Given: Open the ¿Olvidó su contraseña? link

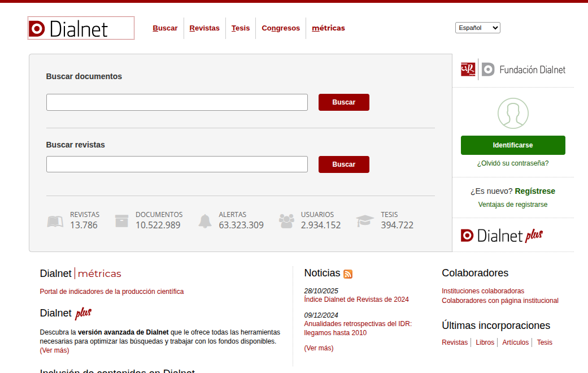Looking at the screenshot, I should [513, 163].
